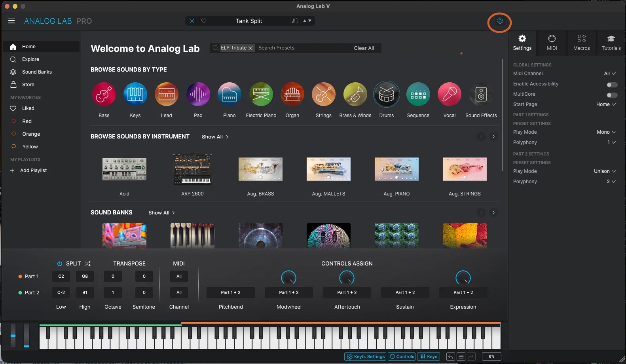Toggle the Controls panel button
Viewport: 626px width, 364px height.
pos(402,356)
